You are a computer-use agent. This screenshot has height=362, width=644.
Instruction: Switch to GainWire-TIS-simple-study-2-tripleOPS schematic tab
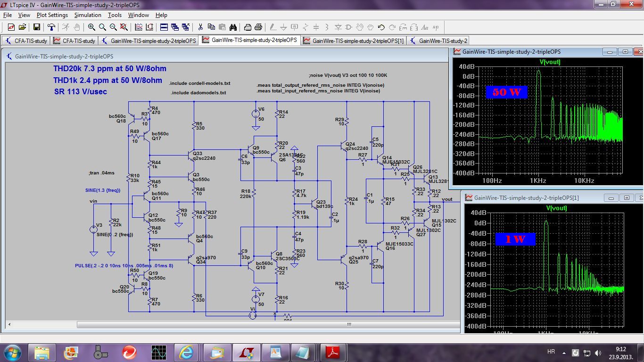(x=149, y=41)
